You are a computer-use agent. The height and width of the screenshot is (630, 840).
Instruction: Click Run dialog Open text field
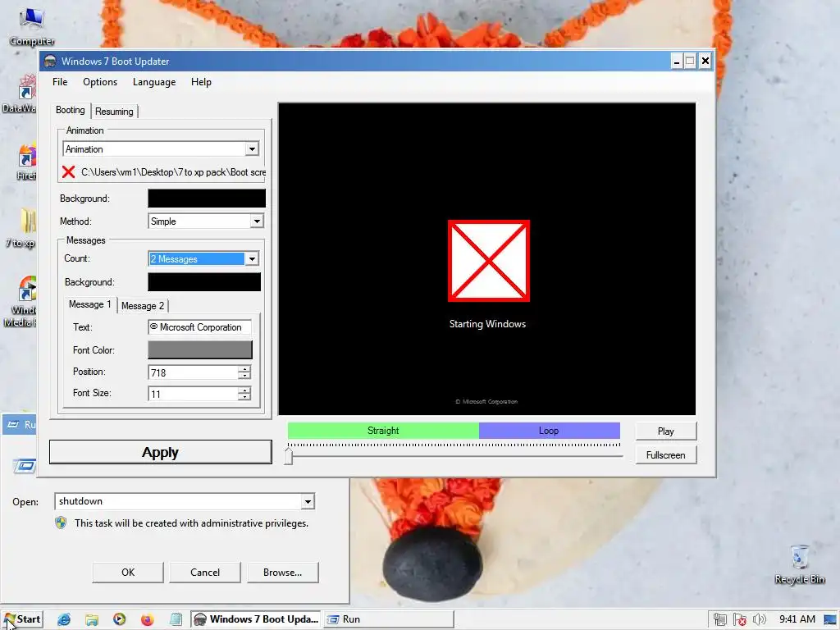[x=178, y=501]
